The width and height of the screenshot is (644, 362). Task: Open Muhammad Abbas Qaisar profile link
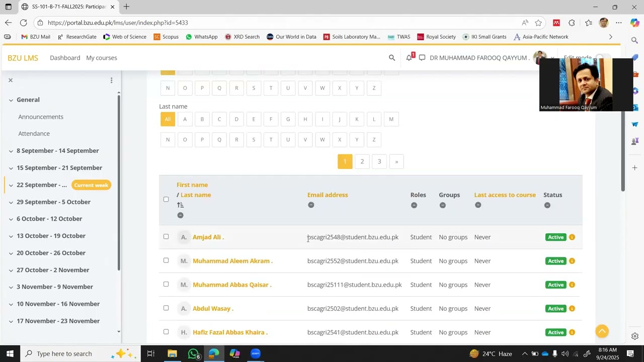coord(232,285)
